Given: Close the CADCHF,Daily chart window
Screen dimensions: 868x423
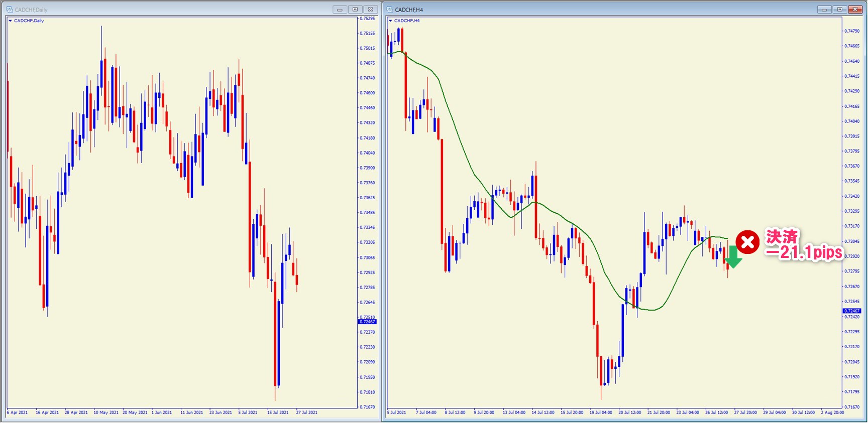Looking at the screenshot, I should 371,10.
